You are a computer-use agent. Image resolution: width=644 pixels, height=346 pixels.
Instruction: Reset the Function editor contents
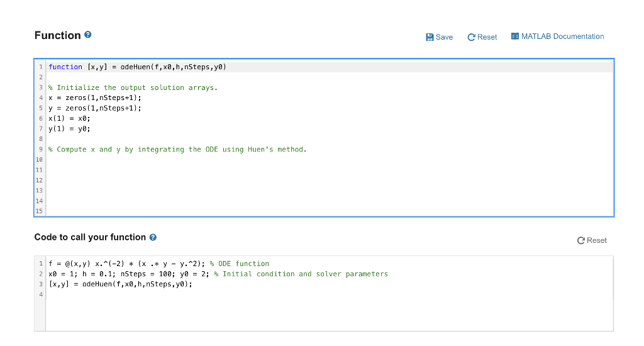[482, 37]
